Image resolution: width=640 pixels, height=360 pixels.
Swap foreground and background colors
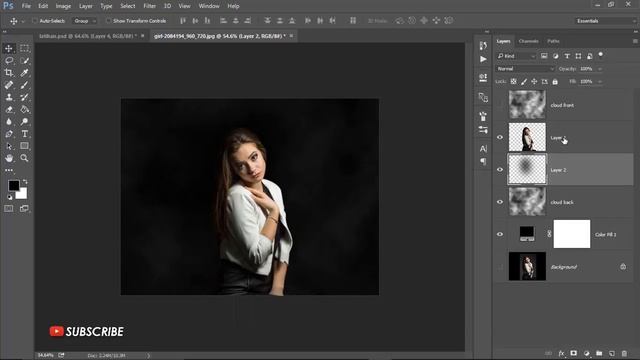point(25,181)
